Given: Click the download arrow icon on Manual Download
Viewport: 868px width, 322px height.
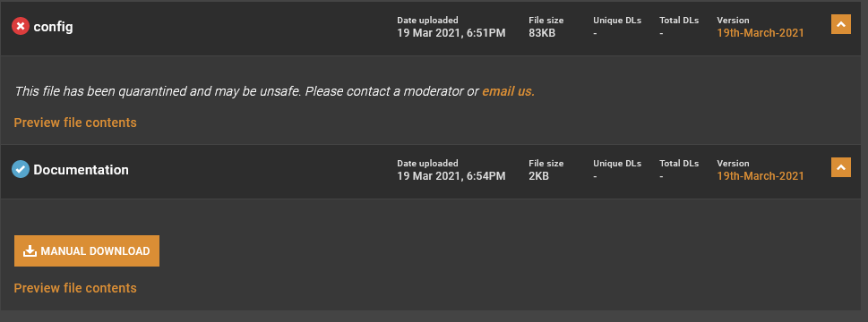Looking at the screenshot, I should click(x=30, y=251).
